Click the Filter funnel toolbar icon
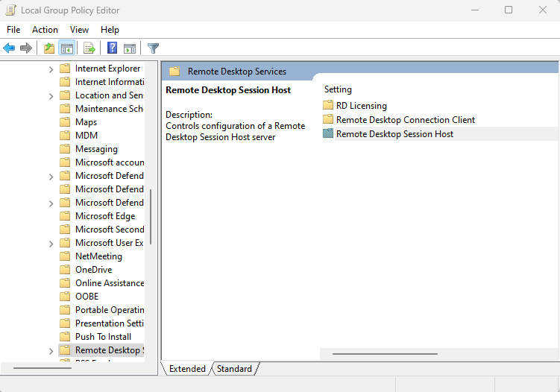560x392 pixels. click(x=153, y=48)
